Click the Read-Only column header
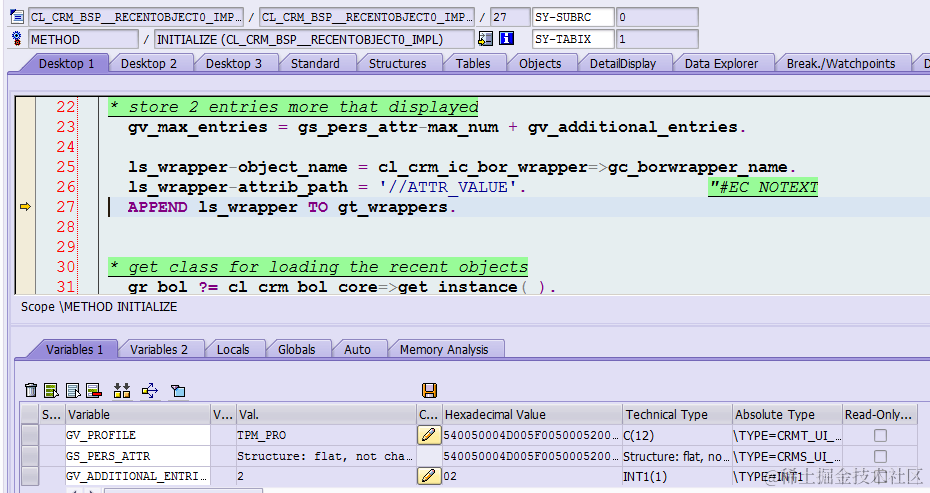The height and width of the screenshot is (493, 930). [x=880, y=415]
